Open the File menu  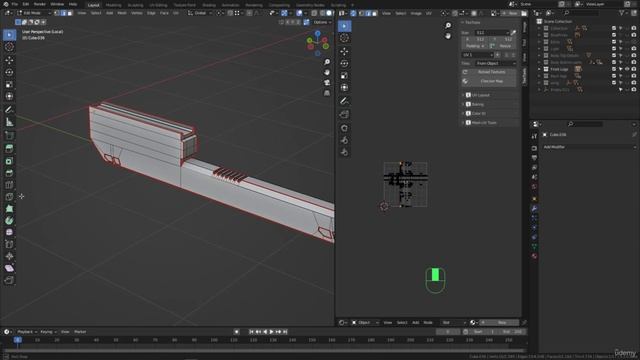[x=15, y=4]
